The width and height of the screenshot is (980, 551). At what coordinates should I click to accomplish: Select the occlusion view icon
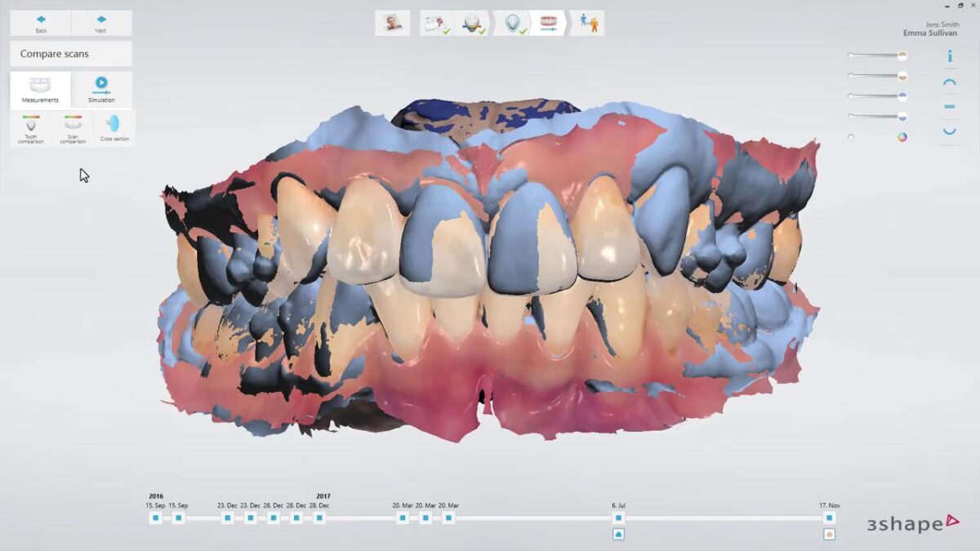[950, 106]
